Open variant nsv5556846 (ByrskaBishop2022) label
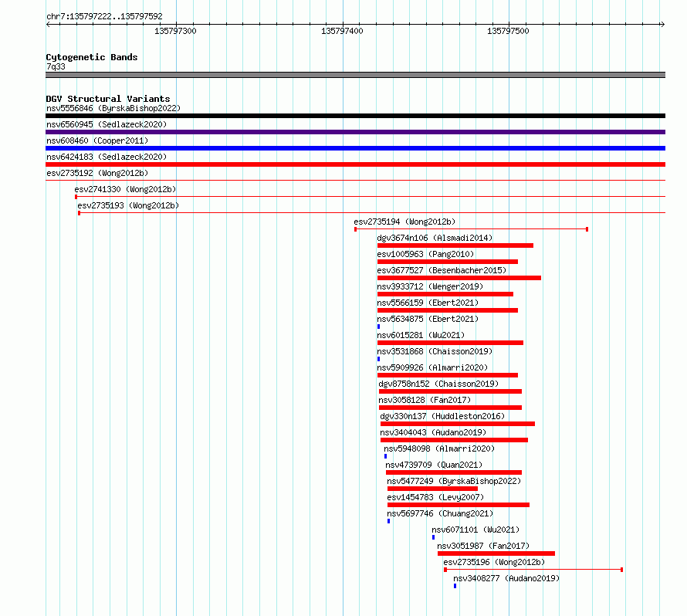 (x=113, y=108)
